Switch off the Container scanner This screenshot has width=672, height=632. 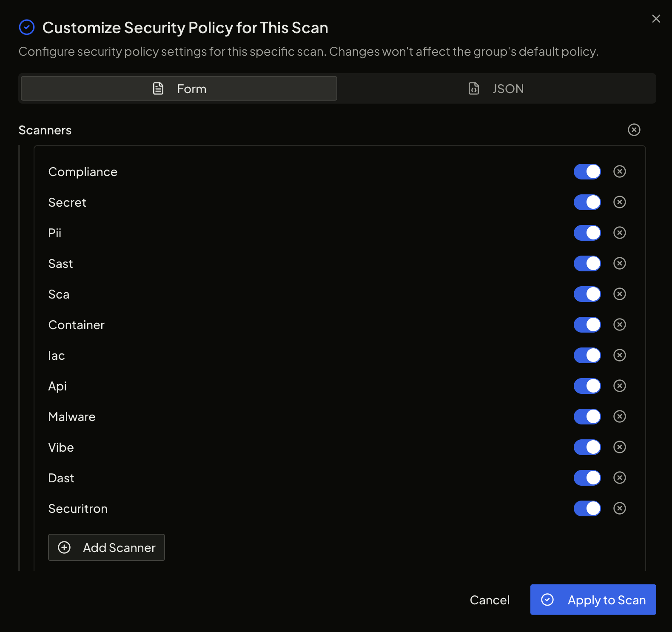click(x=587, y=325)
